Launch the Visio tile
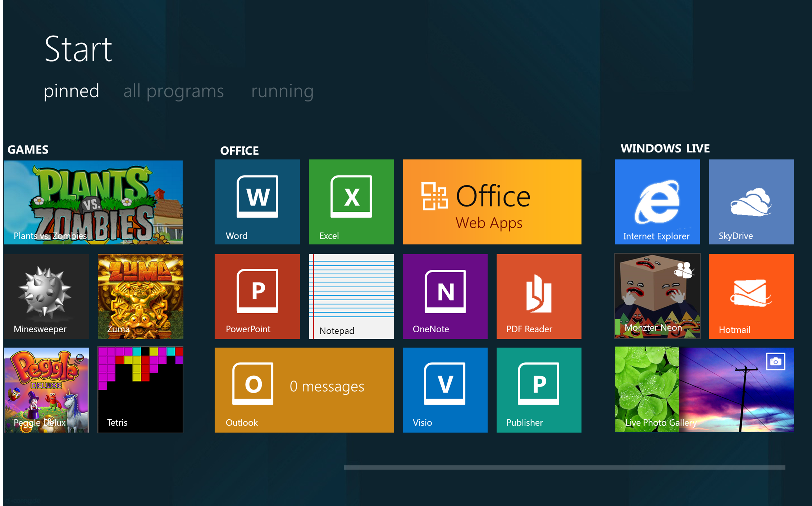 [x=445, y=390]
